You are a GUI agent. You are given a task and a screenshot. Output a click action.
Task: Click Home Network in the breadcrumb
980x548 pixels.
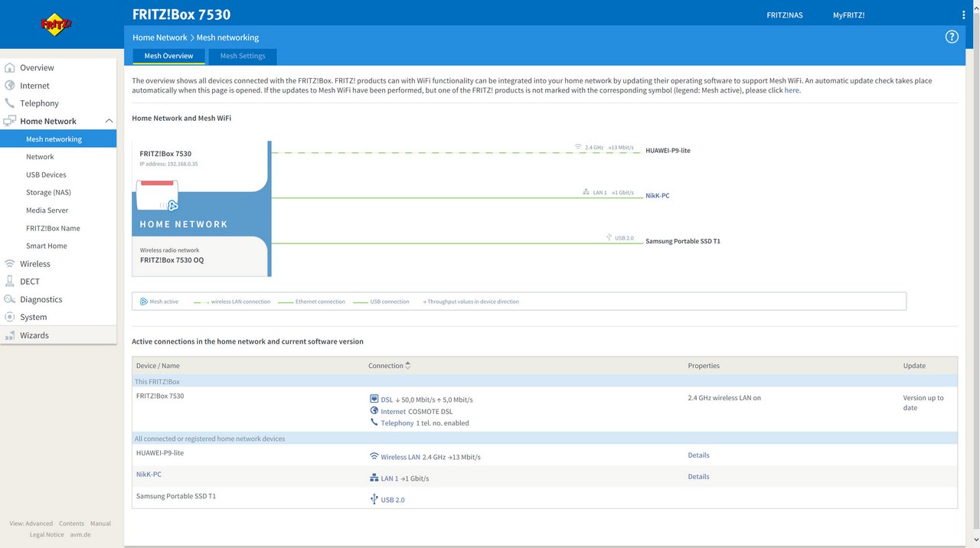click(159, 38)
